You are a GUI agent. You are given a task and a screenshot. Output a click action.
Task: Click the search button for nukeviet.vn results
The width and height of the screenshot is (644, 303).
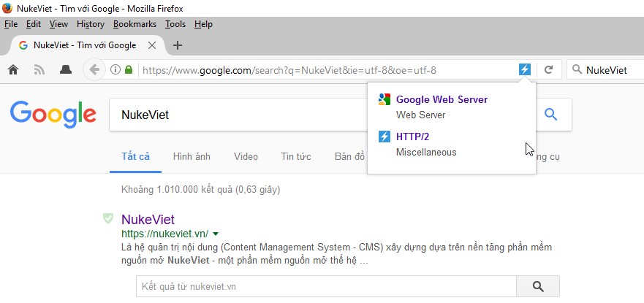[x=537, y=286]
